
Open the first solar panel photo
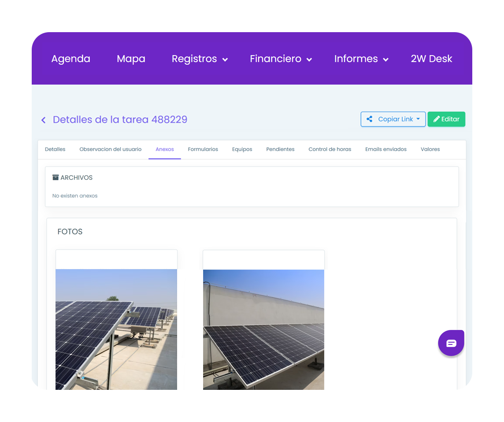116,330
